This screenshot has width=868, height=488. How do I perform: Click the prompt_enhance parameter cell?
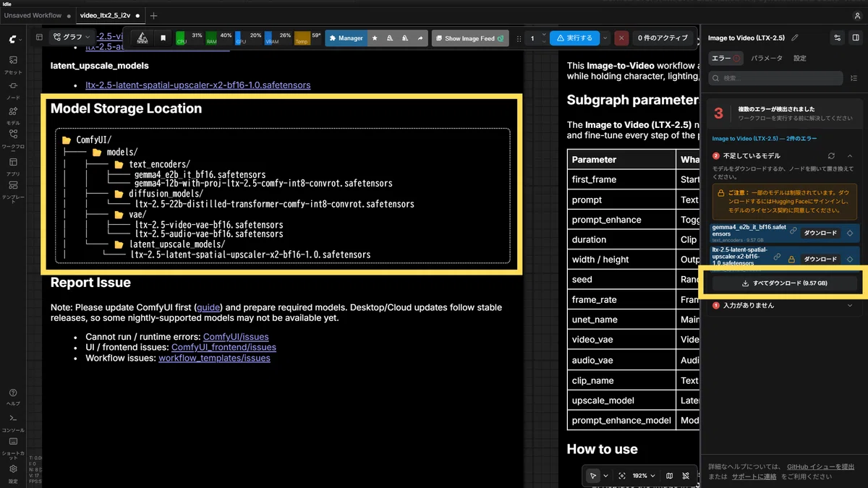click(622, 220)
